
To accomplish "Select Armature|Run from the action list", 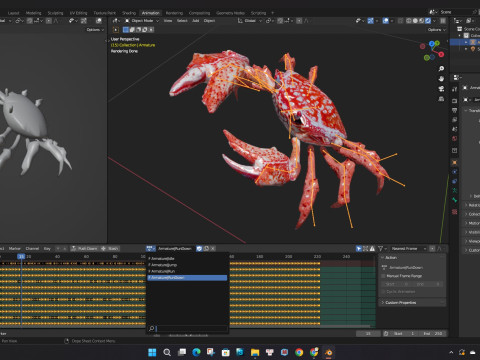I will coord(187,271).
